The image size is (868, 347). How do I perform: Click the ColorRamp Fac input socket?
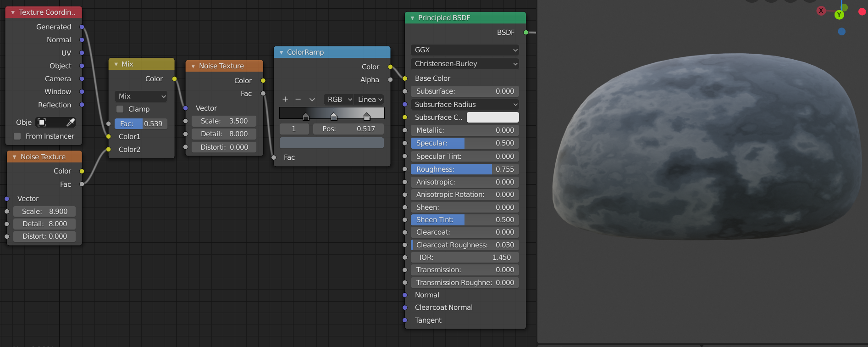pos(274,157)
